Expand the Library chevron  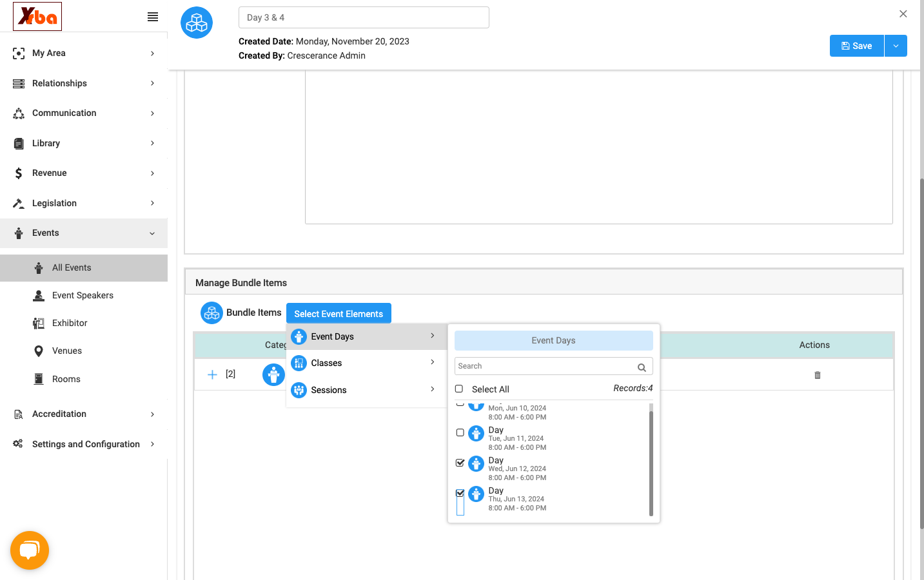(x=152, y=143)
